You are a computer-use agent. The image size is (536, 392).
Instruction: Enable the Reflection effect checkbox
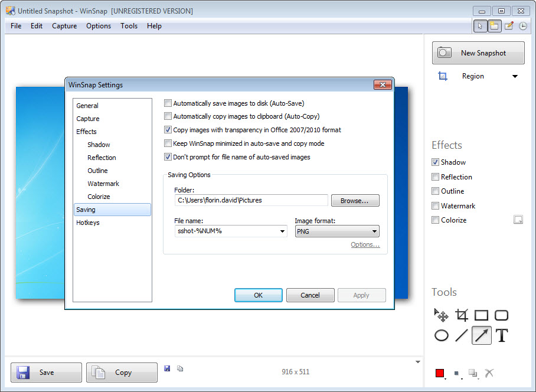(435, 177)
